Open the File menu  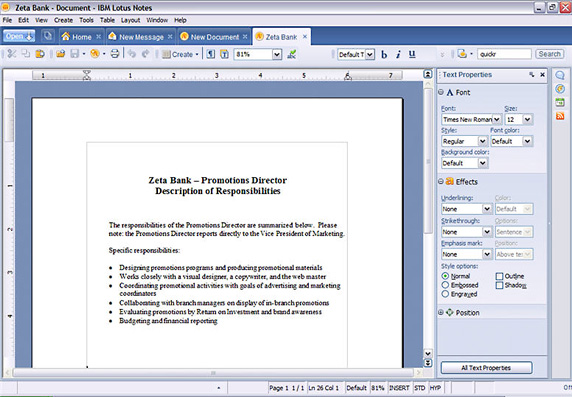7,20
